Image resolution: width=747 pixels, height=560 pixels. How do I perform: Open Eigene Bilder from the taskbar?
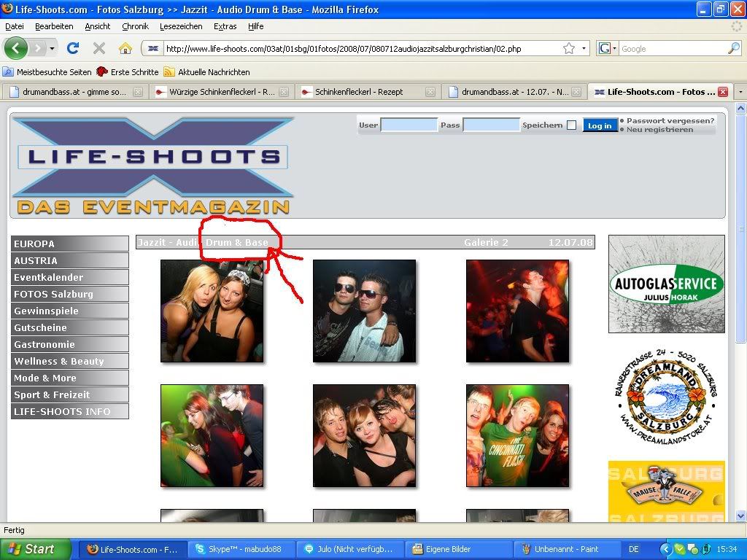(x=458, y=549)
